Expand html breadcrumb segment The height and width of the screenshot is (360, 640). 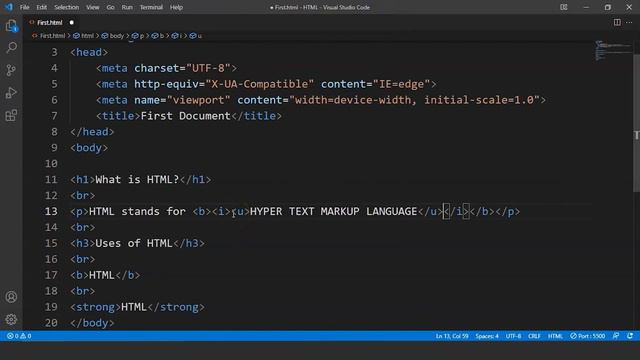(x=84, y=36)
